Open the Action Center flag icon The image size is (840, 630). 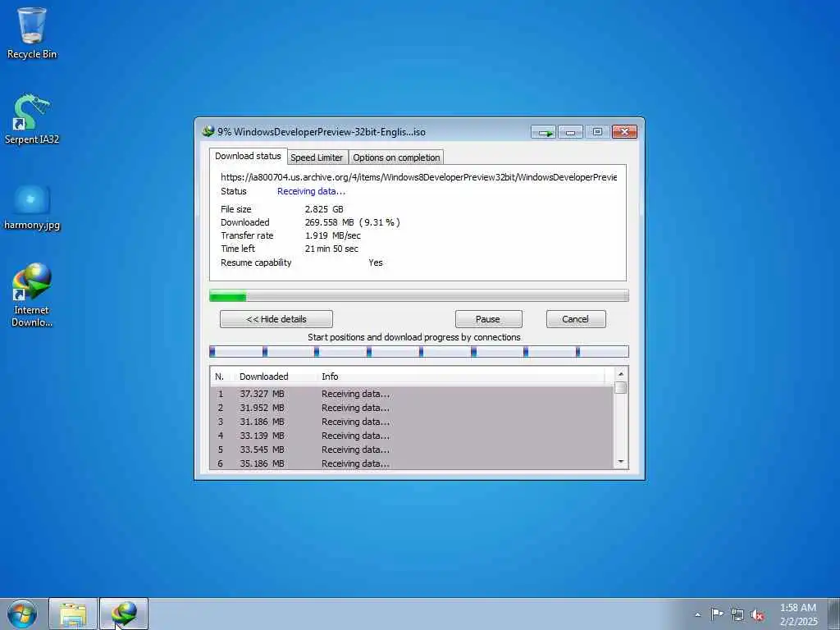tap(717, 614)
